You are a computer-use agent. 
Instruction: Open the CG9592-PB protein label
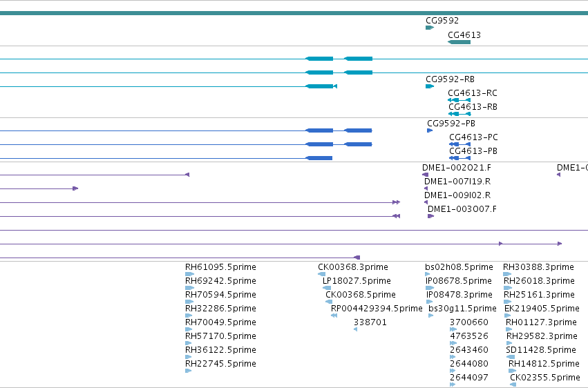click(x=451, y=124)
